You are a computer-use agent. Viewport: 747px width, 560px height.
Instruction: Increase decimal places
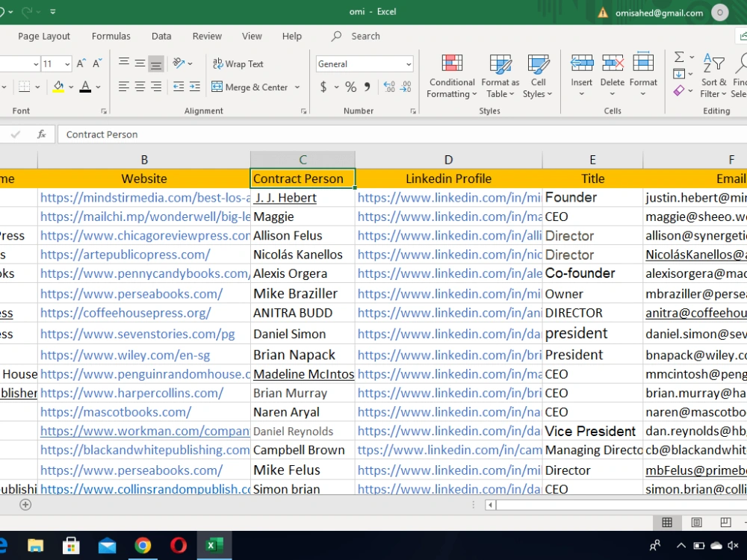click(x=389, y=87)
